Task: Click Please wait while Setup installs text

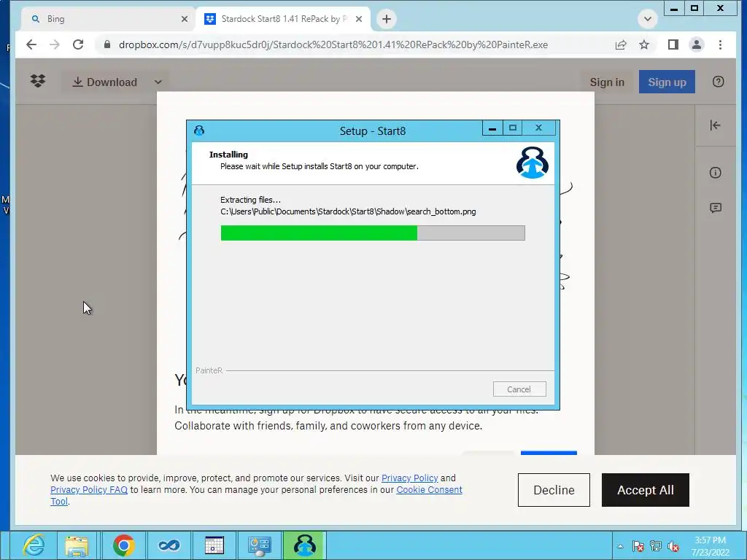Action: [320, 166]
